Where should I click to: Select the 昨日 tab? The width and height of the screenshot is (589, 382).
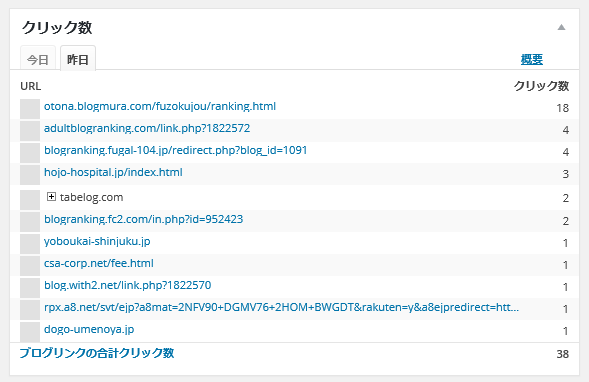[78, 59]
